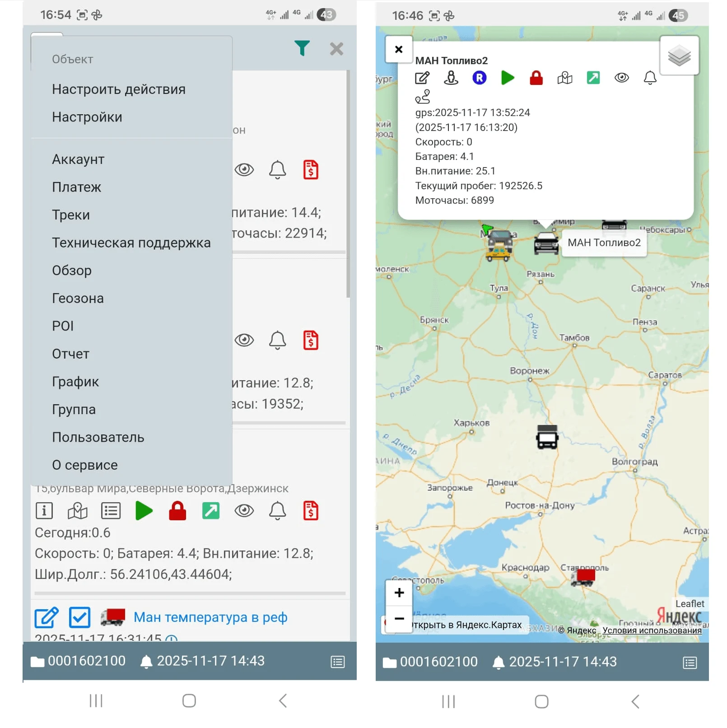Open the Ман температура в реф link
The image size is (727, 728).
pyautogui.click(x=210, y=617)
